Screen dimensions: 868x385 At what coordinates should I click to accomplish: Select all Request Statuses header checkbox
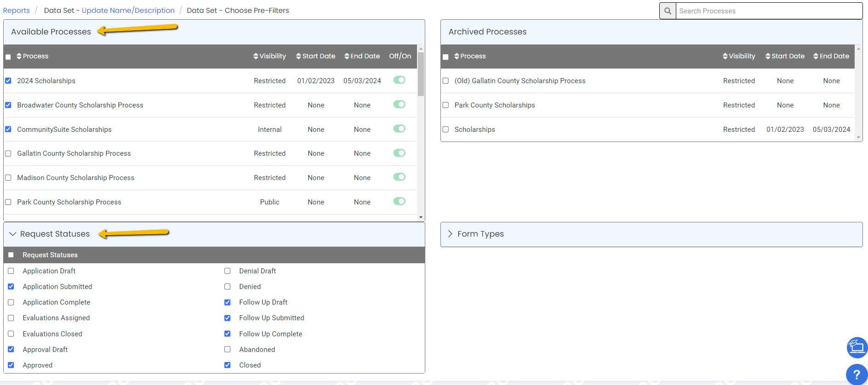(11, 255)
